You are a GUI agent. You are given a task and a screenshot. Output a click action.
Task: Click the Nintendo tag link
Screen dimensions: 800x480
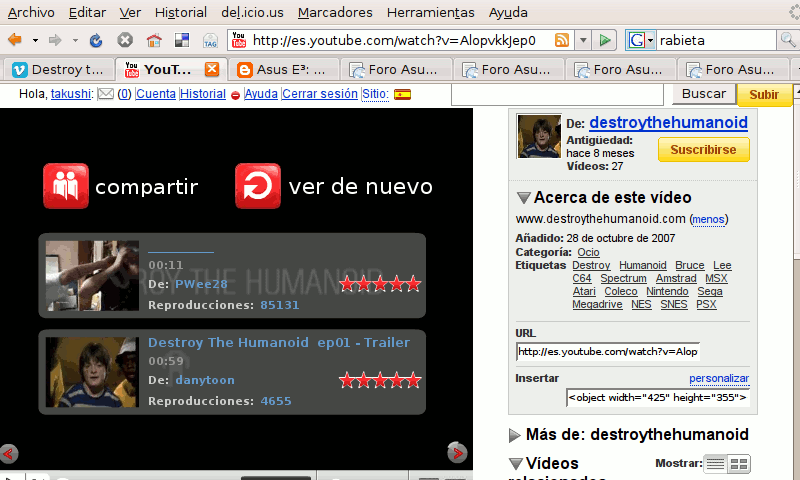[x=667, y=291]
